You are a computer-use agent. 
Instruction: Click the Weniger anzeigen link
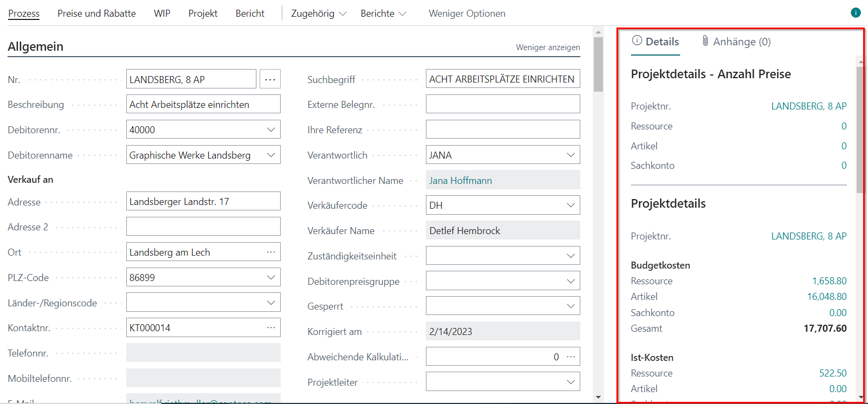(x=547, y=47)
